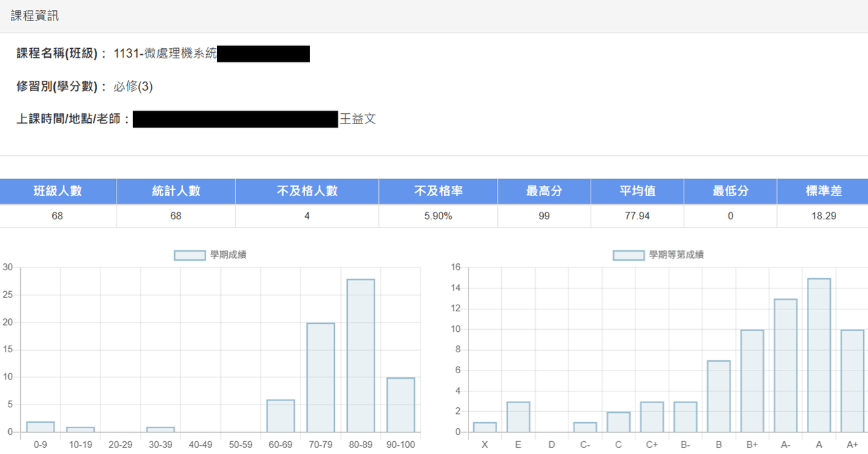The height and width of the screenshot is (454, 868).
Task: Select the 平均值 column header
Action: tap(637, 191)
